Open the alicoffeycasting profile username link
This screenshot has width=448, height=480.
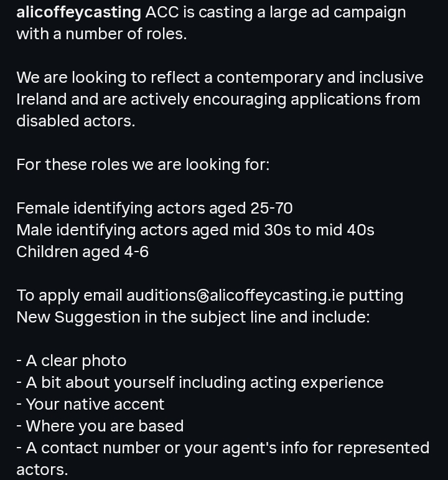[78, 13]
